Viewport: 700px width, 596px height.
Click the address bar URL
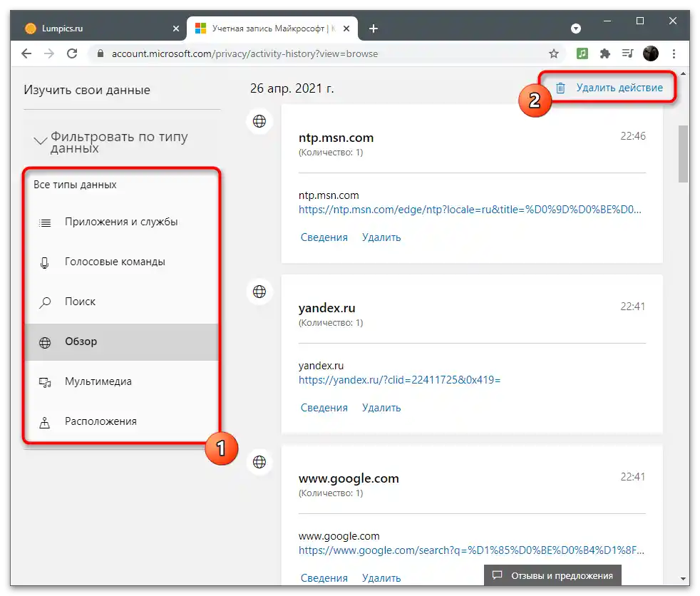coord(245,54)
